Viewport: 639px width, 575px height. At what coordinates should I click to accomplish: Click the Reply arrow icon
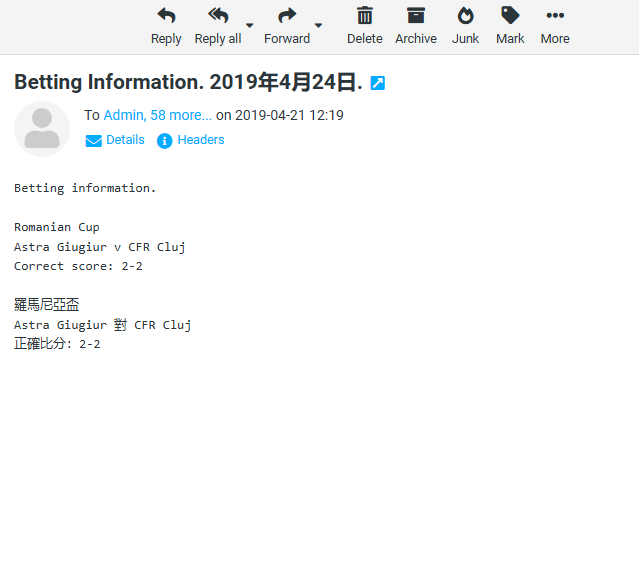click(x=166, y=15)
